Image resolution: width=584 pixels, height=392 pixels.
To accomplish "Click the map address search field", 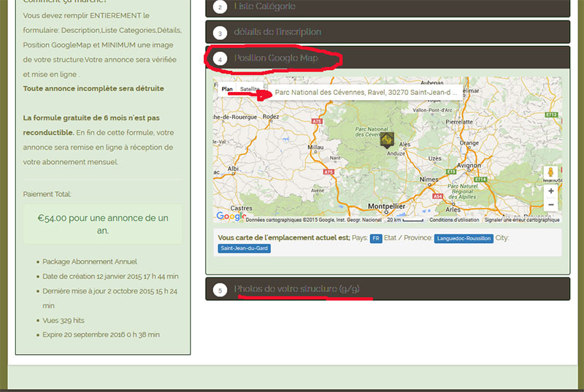I will [x=365, y=92].
